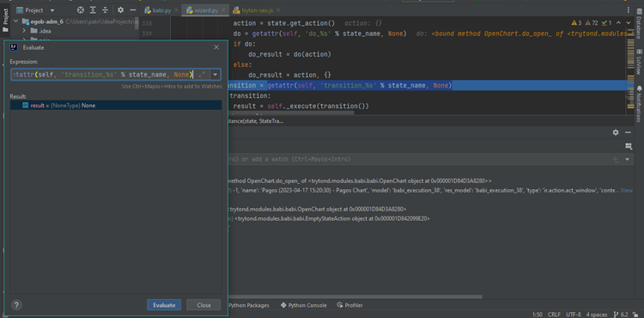Change UTF-8 file encoding
The image size is (644, 318).
point(574,315)
